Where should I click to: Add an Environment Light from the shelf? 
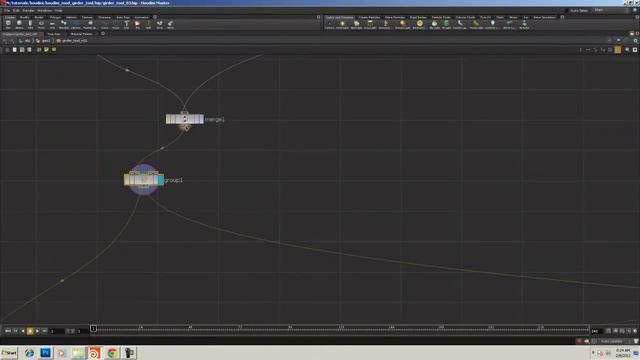pyautogui.click(x=419, y=24)
